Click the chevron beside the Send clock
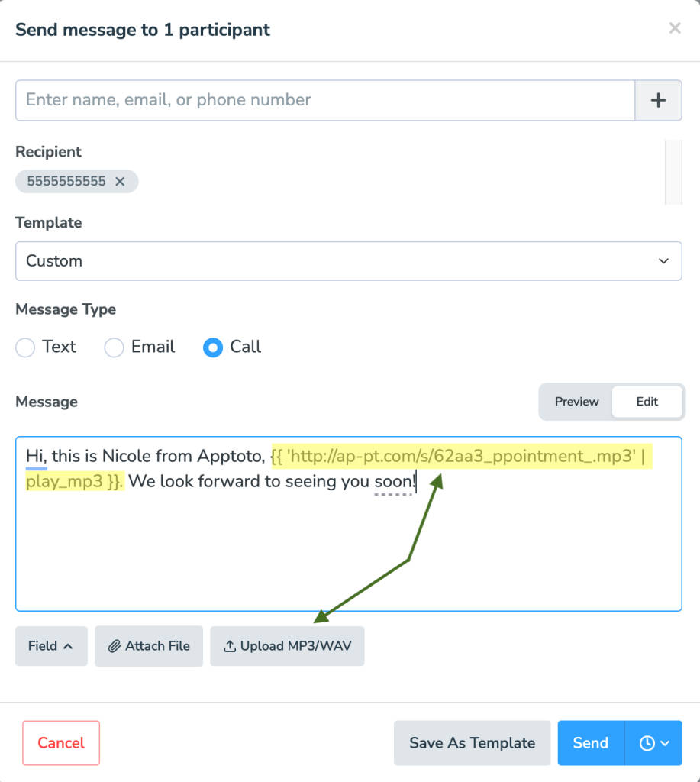Viewport: 700px width, 782px height. (665, 743)
